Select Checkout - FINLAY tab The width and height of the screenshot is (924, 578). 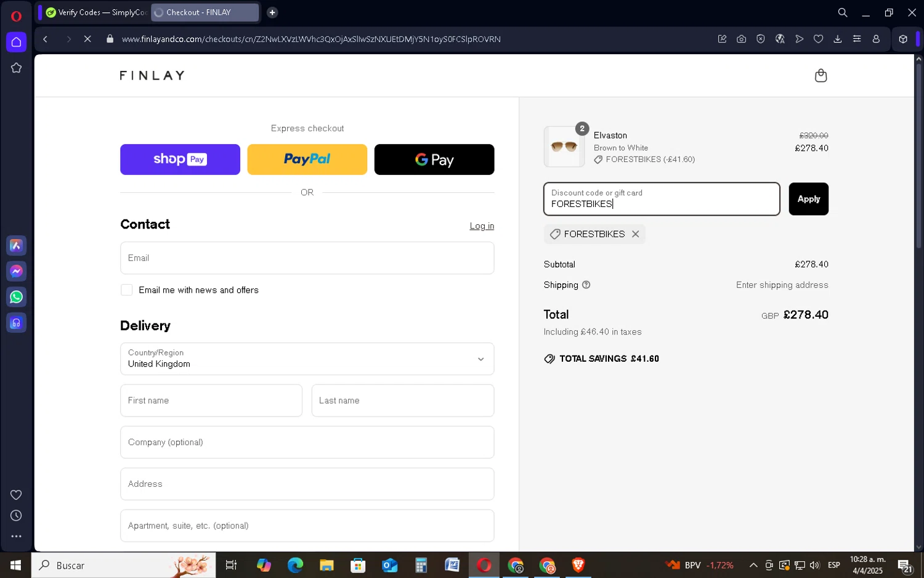click(205, 12)
